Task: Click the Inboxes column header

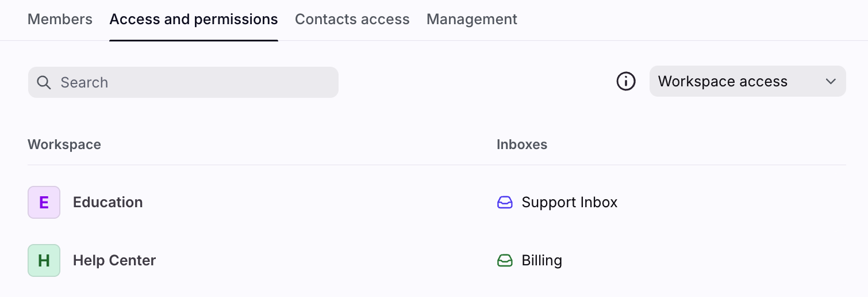Action: [522, 144]
